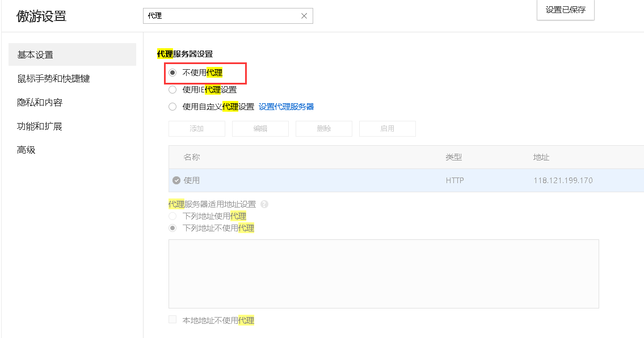
Task: Switch to 功能和扩展 settings
Action: pyautogui.click(x=39, y=126)
